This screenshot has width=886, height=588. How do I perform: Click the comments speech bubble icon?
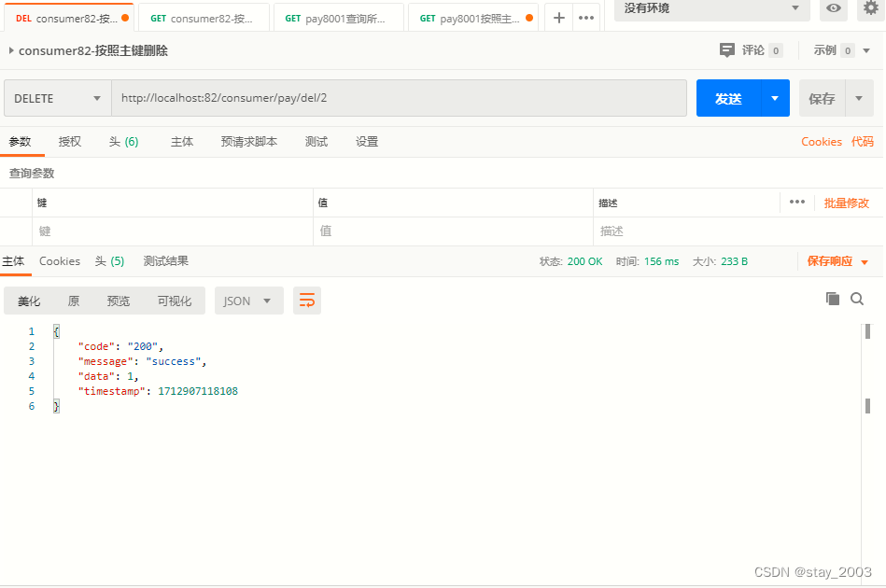[x=727, y=50]
